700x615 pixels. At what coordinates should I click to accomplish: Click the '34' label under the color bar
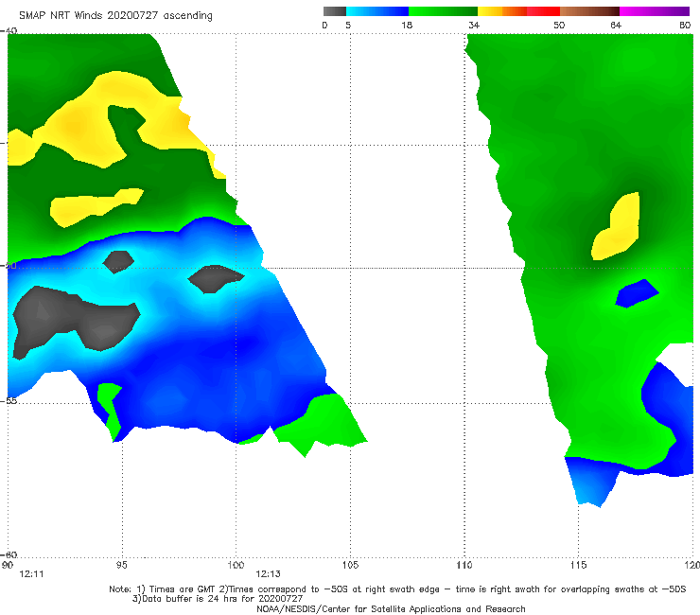click(x=474, y=26)
